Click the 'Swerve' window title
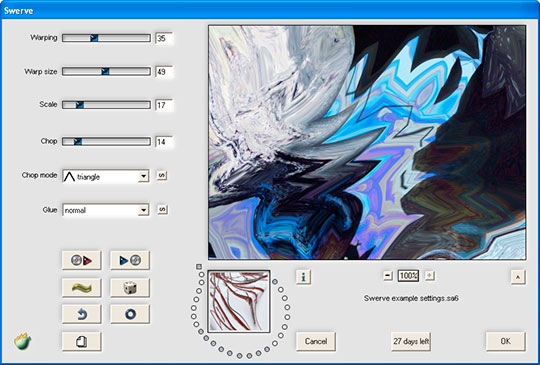This screenshot has width=540, height=365. [x=19, y=11]
